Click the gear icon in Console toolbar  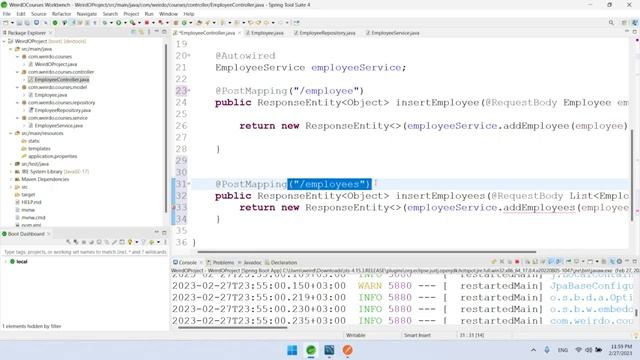(619, 262)
